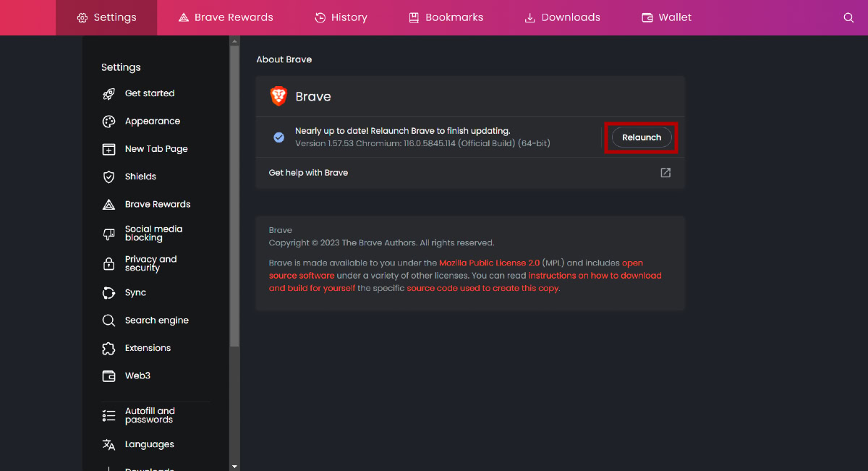Click the Privacy and security lock icon

(109, 264)
